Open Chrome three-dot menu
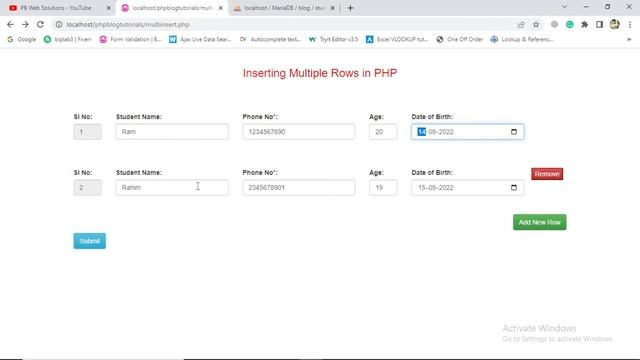640x360 pixels. pos(630,24)
